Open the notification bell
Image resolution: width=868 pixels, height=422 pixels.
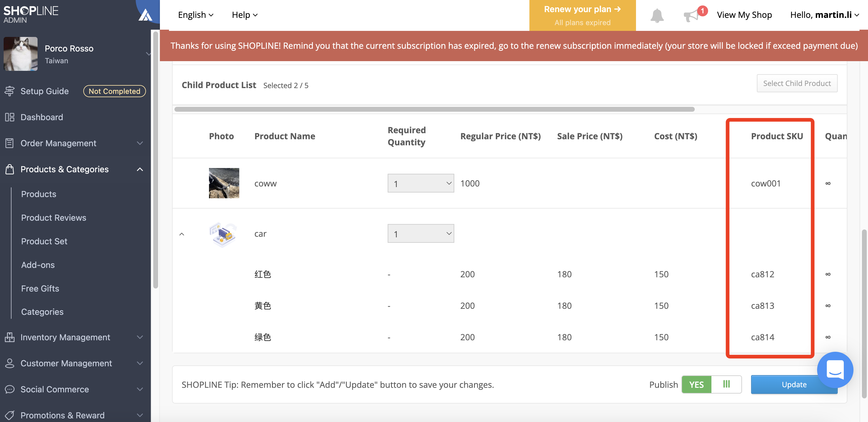(657, 15)
